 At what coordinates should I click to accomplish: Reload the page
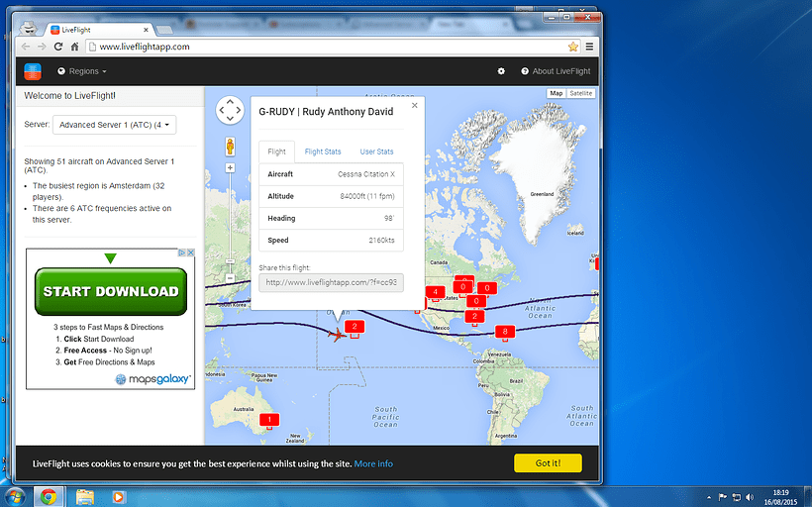click(58, 47)
